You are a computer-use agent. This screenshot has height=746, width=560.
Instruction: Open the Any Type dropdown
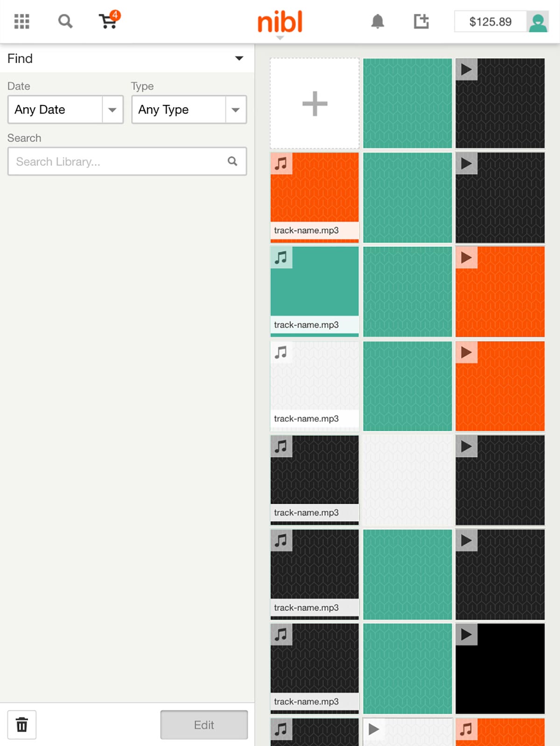[x=189, y=110]
